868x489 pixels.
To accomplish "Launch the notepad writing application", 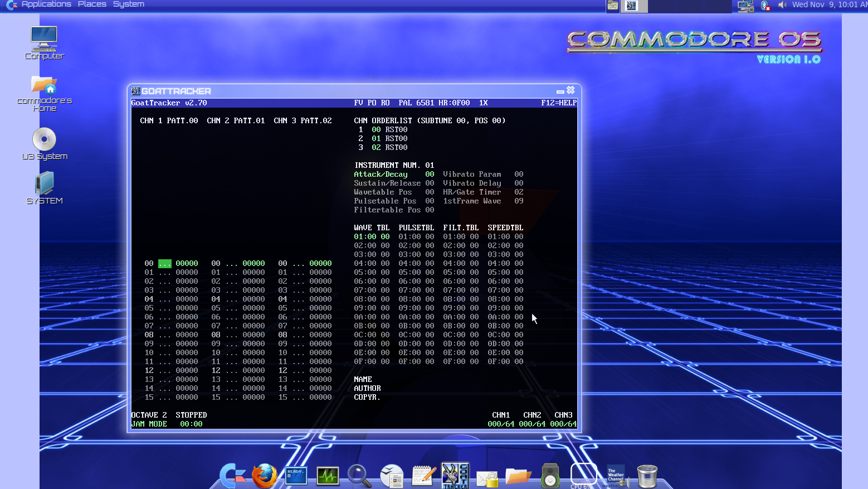I will [423, 475].
